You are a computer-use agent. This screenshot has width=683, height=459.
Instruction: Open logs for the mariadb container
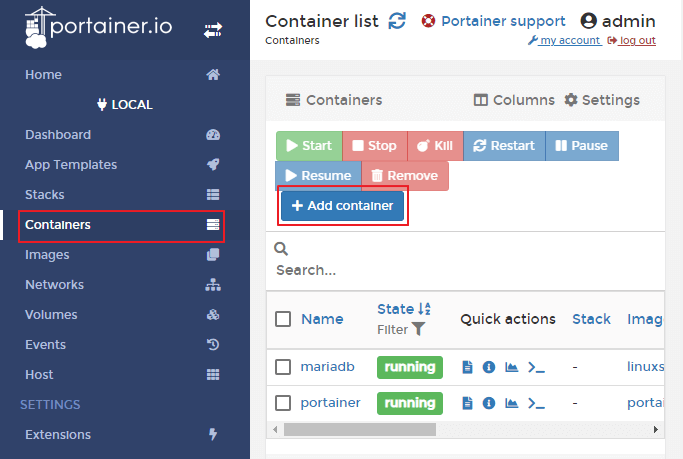click(x=467, y=367)
